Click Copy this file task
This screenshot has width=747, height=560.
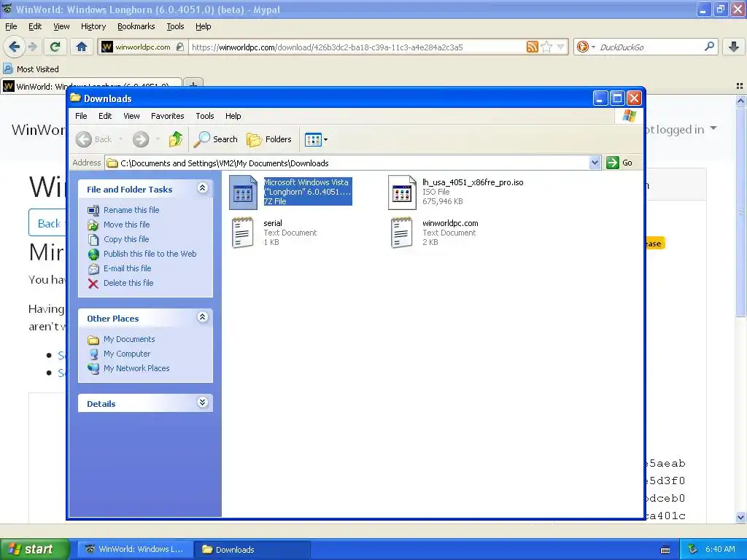(x=126, y=239)
